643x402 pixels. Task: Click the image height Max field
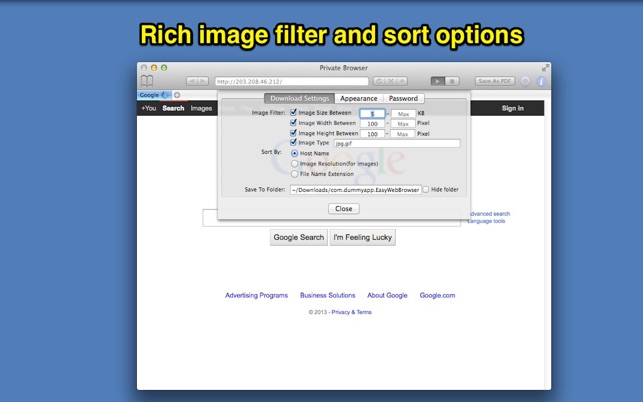403,134
